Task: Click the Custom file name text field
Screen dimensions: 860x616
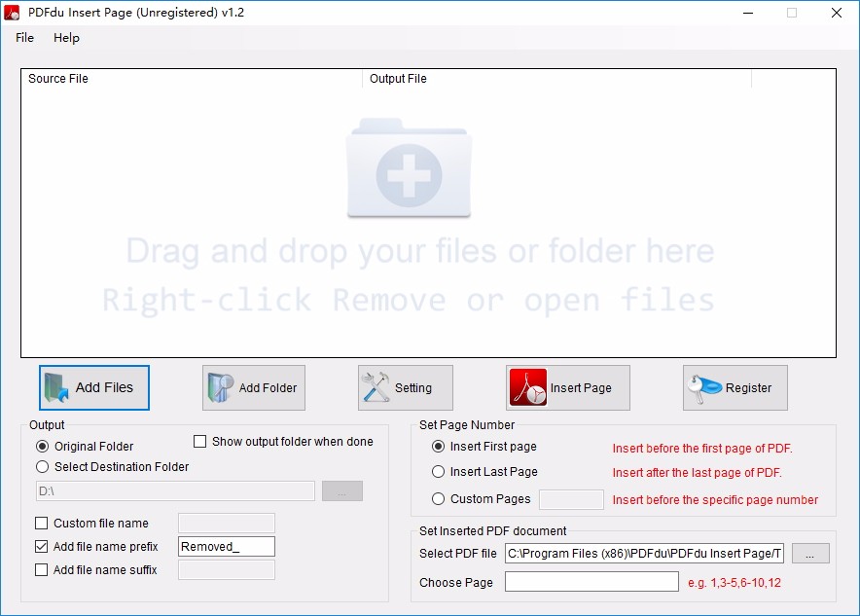Action: pos(227,524)
